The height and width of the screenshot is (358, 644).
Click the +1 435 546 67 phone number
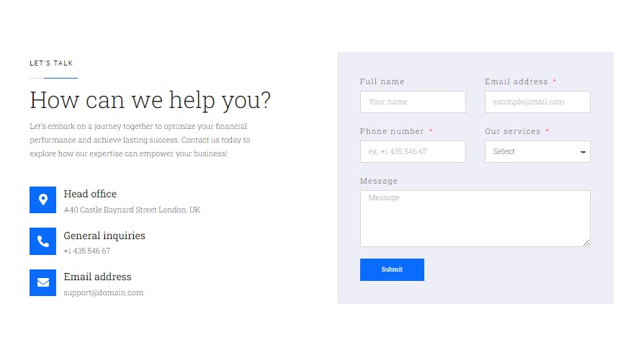[x=87, y=251]
